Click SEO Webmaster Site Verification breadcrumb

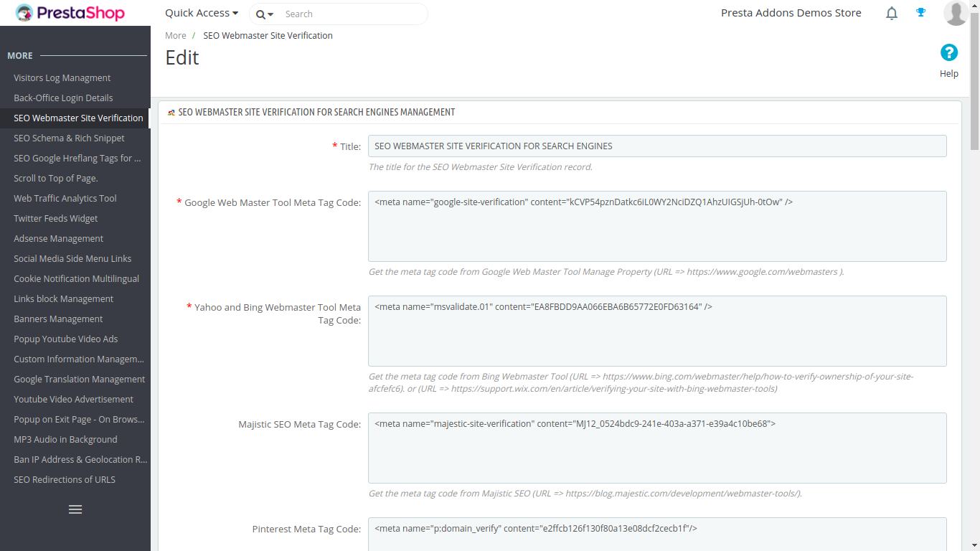pos(268,35)
